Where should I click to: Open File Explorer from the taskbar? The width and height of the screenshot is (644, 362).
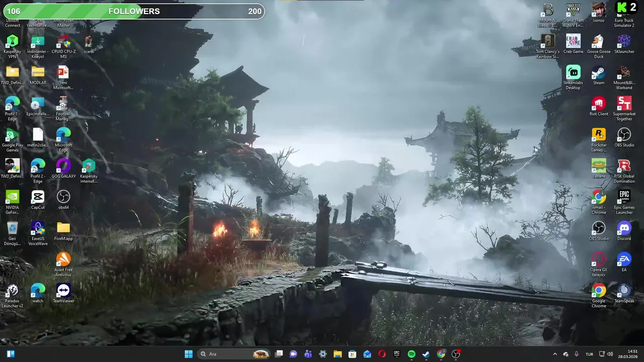tap(338, 354)
